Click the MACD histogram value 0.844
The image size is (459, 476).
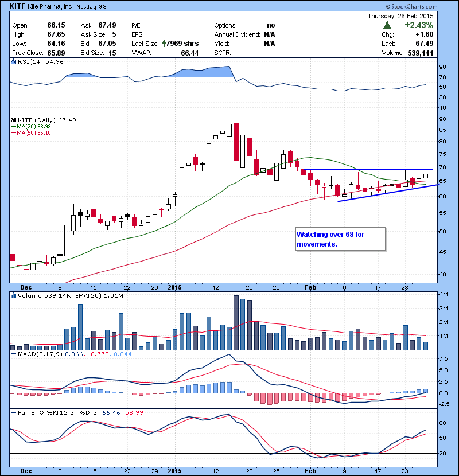coord(122,354)
